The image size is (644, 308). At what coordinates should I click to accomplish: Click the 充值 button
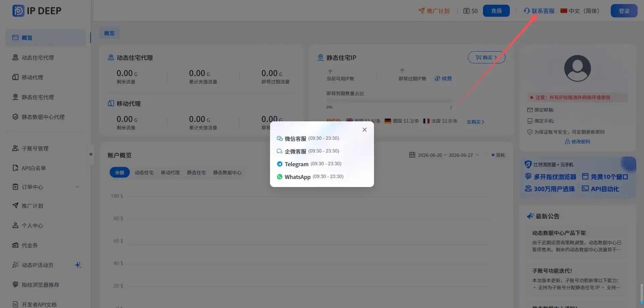496,11
